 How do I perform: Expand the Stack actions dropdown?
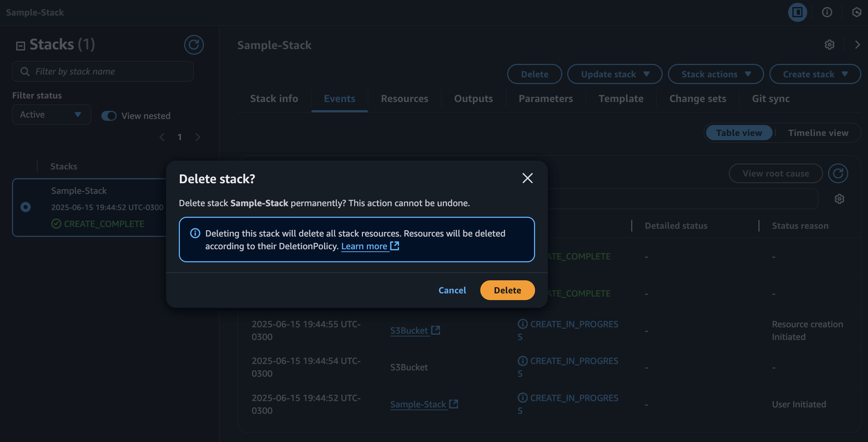pyautogui.click(x=716, y=74)
